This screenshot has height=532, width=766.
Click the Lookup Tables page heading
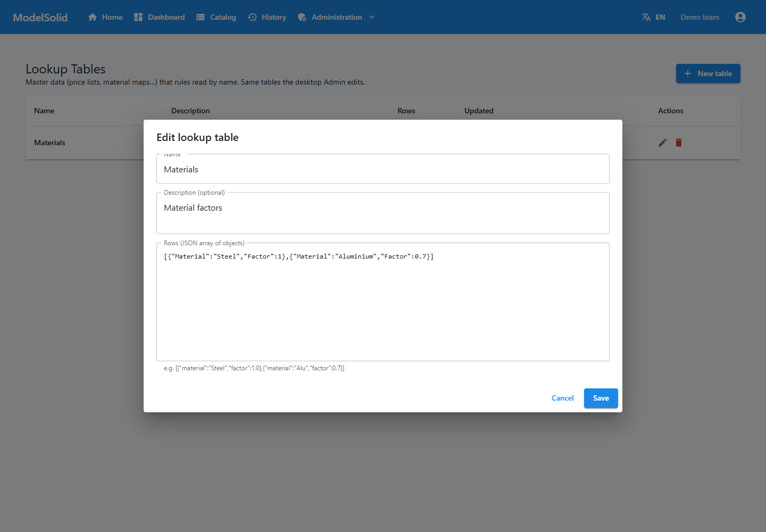tap(65, 69)
